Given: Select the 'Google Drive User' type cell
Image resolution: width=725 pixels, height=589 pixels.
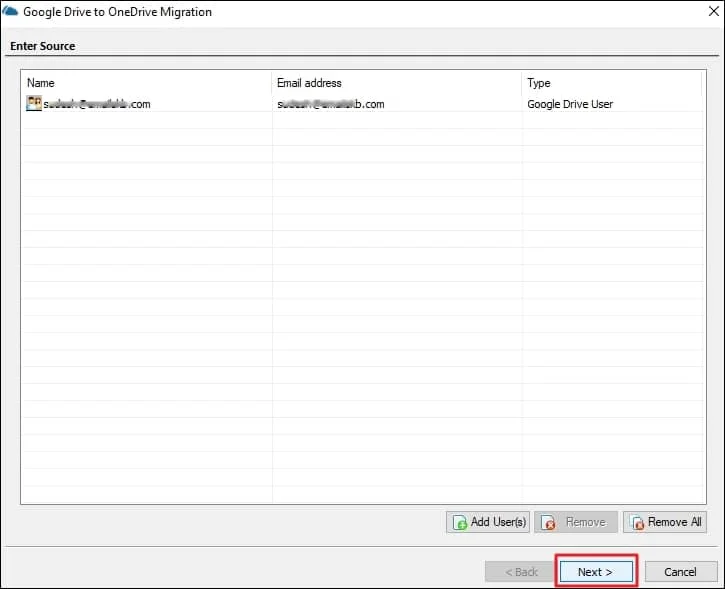Looking at the screenshot, I should pyautogui.click(x=570, y=104).
